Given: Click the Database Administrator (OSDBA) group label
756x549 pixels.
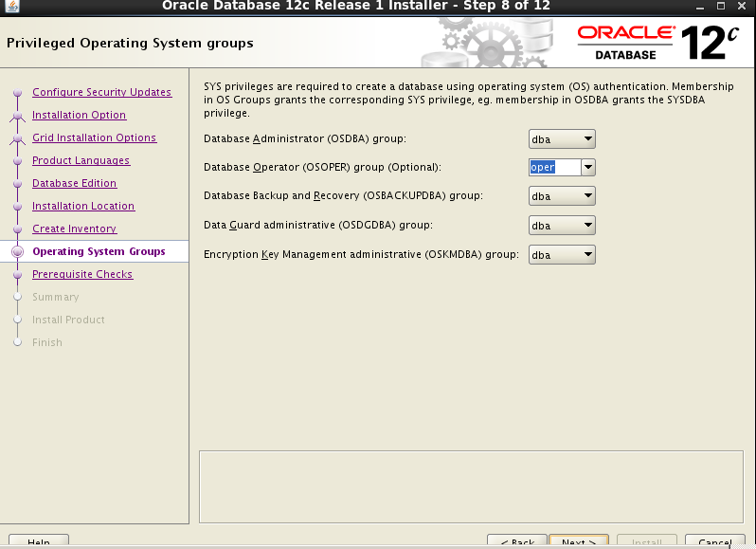Looking at the screenshot, I should pos(305,139).
